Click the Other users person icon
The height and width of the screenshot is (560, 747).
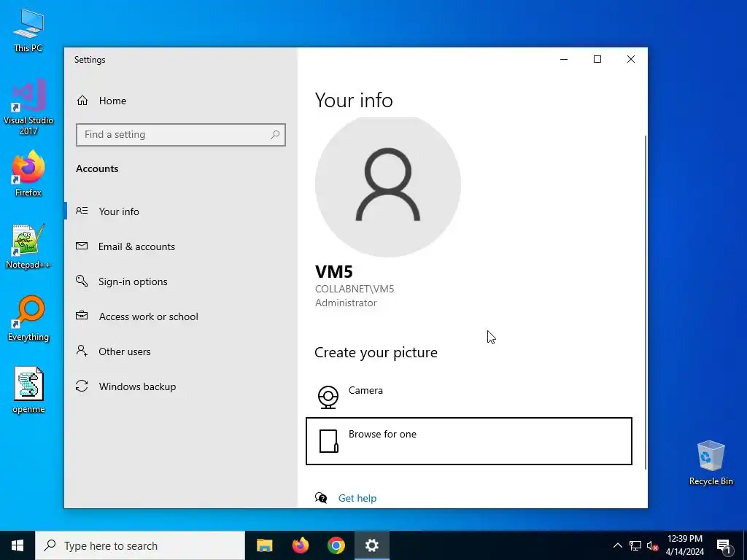tap(82, 351)
